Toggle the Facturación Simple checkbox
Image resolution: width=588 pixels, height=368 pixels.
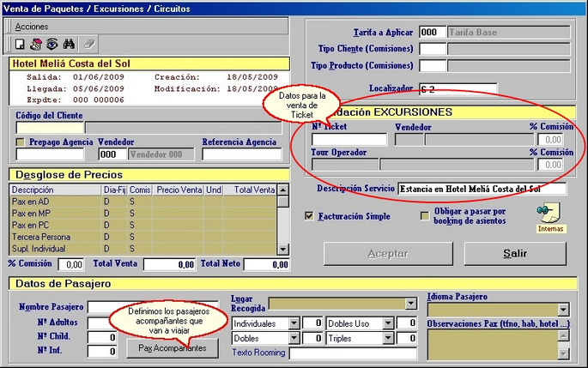(310, 216)
